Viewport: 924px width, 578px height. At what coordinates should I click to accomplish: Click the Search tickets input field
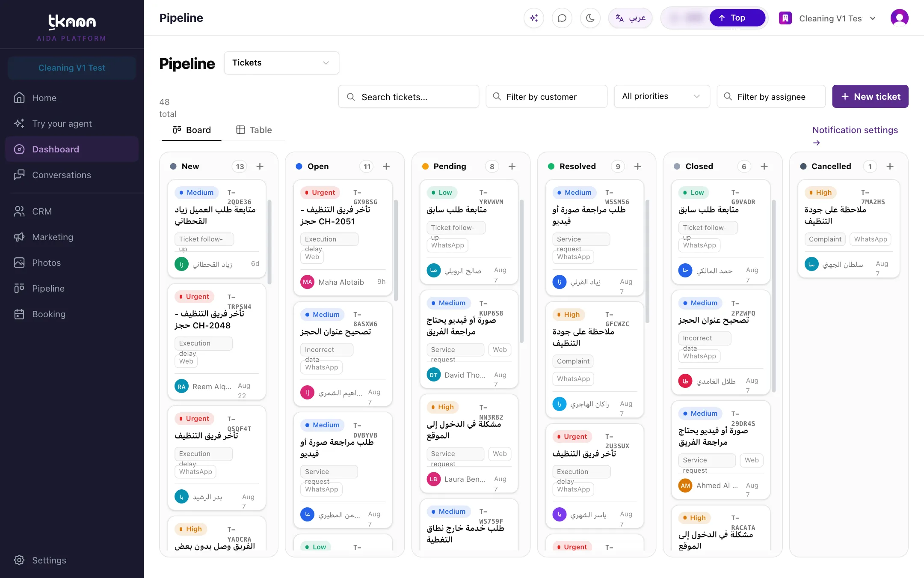[409, 97]
